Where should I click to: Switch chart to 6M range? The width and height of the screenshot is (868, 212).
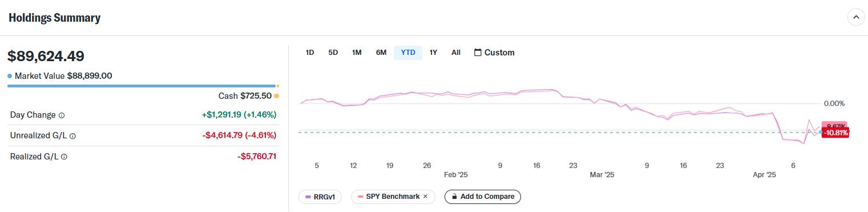[x=381, y=53]
